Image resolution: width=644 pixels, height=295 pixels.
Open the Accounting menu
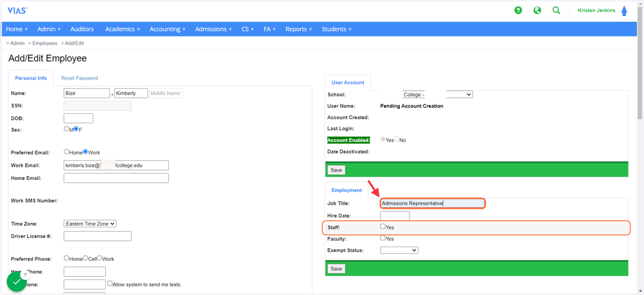pyautogui.click(x=167, y=29)
